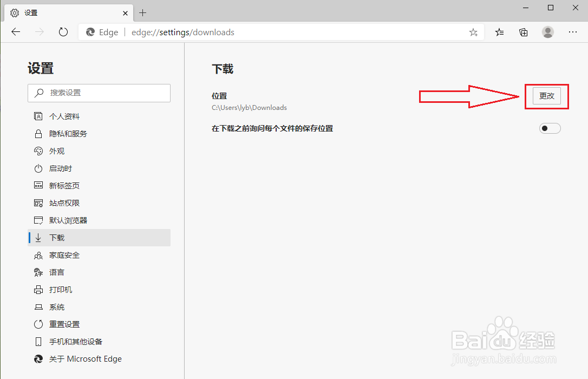This screenshot has height=379, width=588.
Task: Open the Favorites list icon
Action: pos(499,32)
